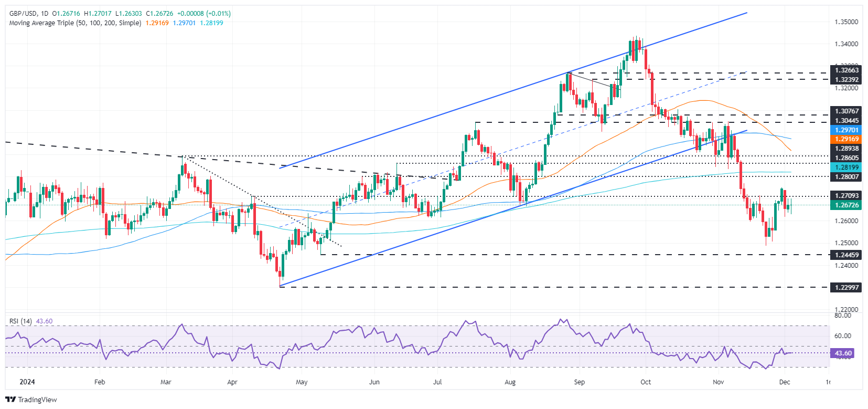Click the light blue 1.28199 price axis tag
Viewport: 868px width, 409px height.
pos(846,167)
